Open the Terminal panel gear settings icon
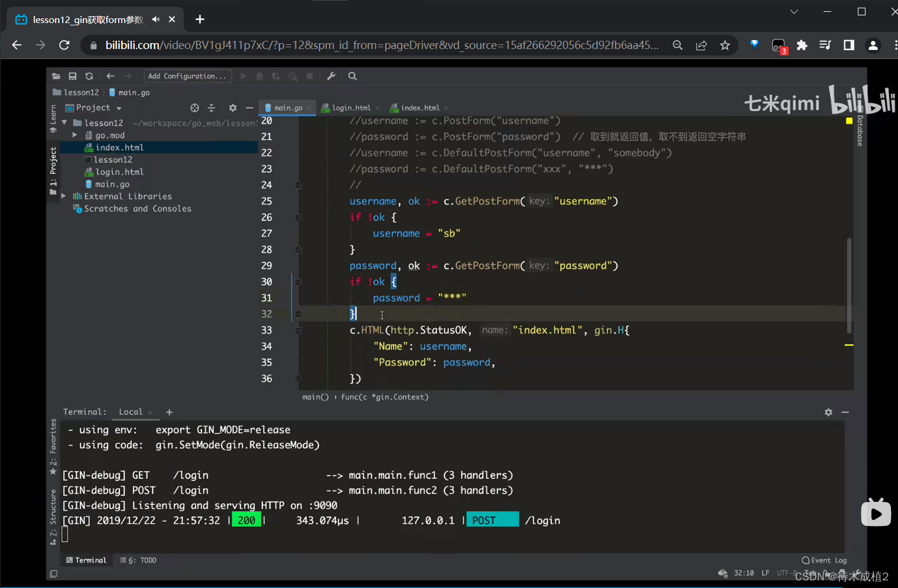The image size is (898, 588). pyautogui.click(x=828, y=412)
